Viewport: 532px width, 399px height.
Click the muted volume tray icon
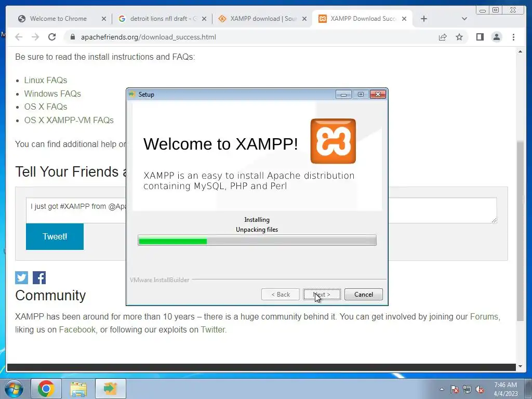click(x=480, y=389)
